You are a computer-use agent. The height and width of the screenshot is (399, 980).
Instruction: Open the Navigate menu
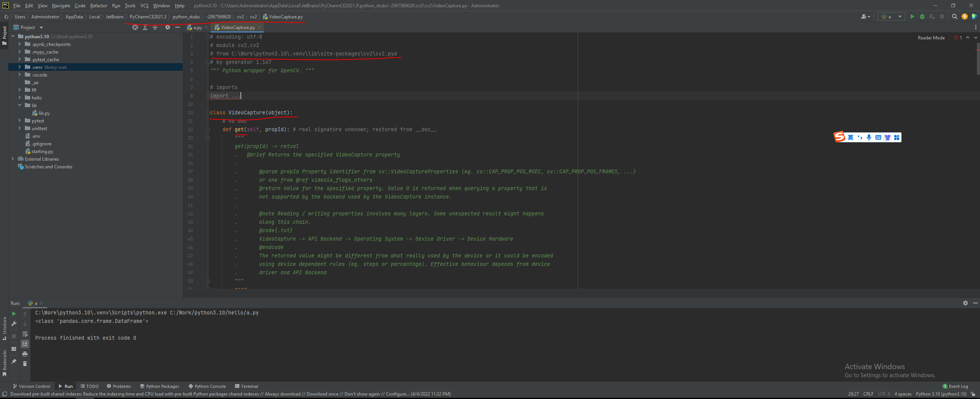click(x=61, y=6)
